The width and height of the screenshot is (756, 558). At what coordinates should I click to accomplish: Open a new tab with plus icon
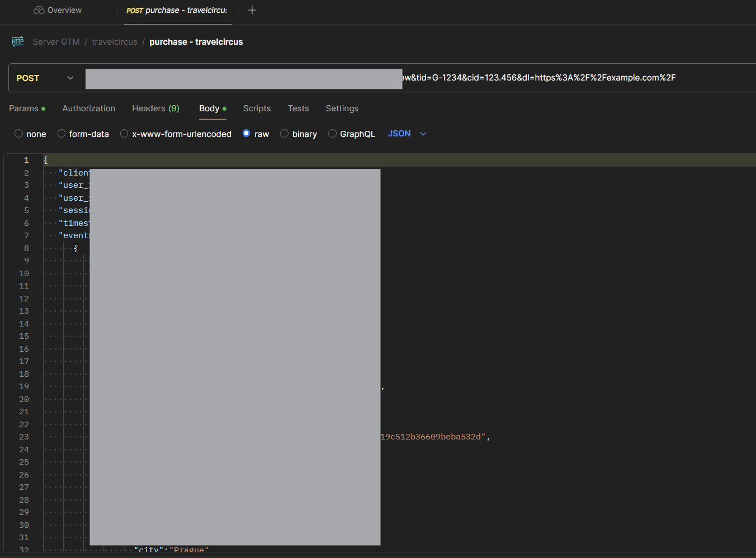point(252,10)
